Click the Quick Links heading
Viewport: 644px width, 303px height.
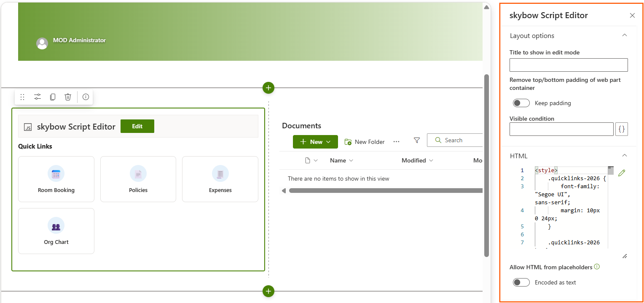[35, 146]
